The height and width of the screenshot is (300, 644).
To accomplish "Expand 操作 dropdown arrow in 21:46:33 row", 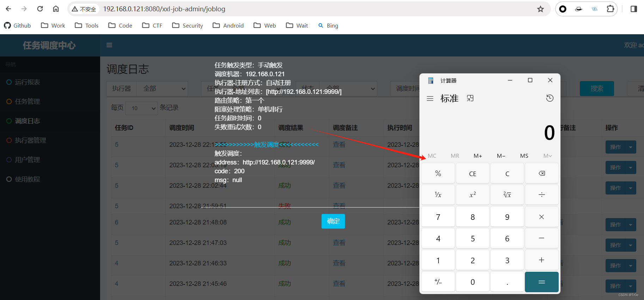I will pos(631,266).
